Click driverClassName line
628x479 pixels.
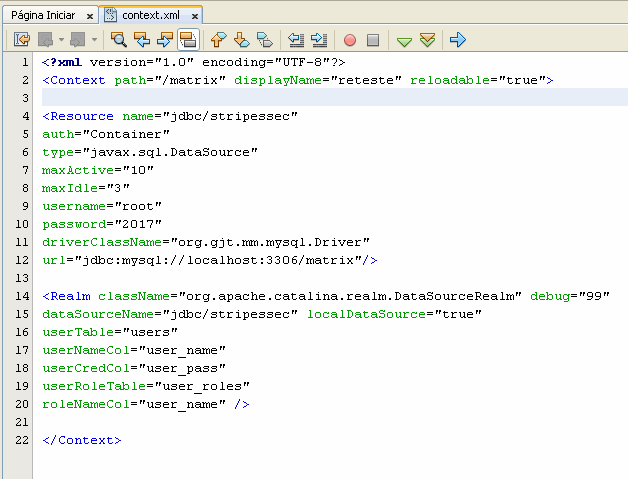(x=206, y=242)
